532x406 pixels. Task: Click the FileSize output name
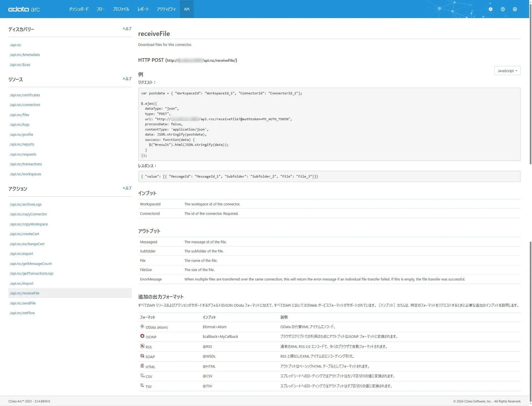pos(146,270)
